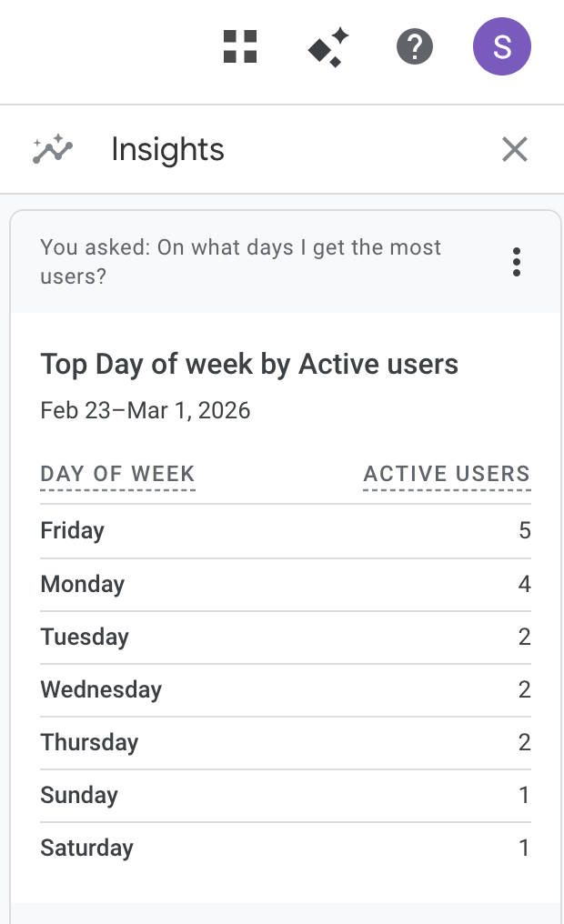Click the Feb 23–Mar 1, 2026 date range

pos(146,410)
